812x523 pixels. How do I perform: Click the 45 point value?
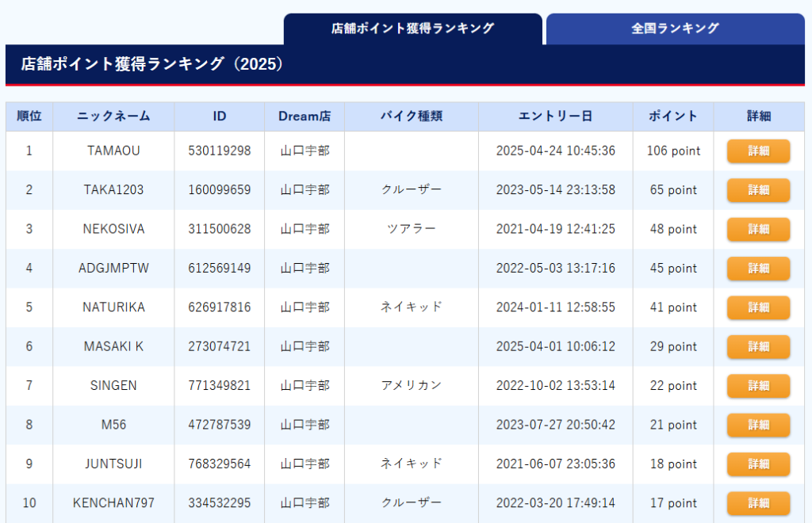(x=673, y=268)
